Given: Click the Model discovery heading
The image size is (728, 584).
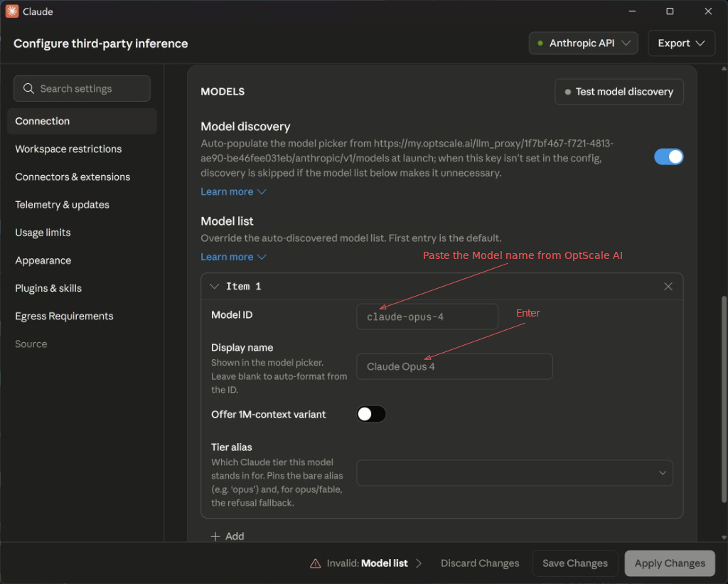Looking at the screenshot, I should (x=245, y=127).
